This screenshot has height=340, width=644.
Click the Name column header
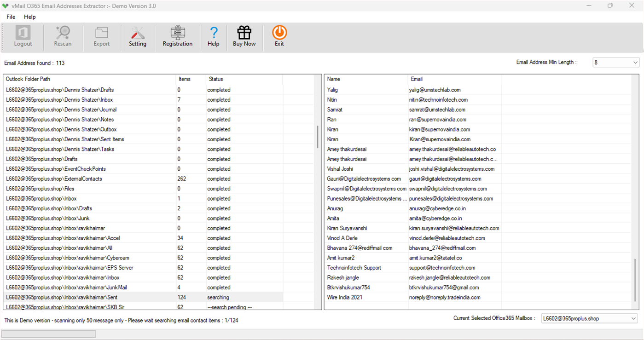366,79
